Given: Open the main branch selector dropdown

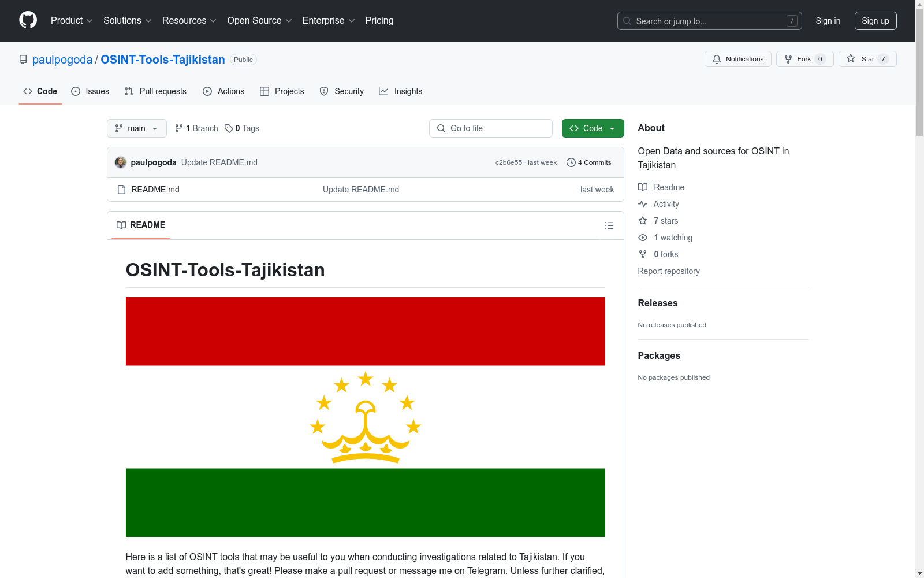Looking at the screenshot, I should (x=137, y=128).
